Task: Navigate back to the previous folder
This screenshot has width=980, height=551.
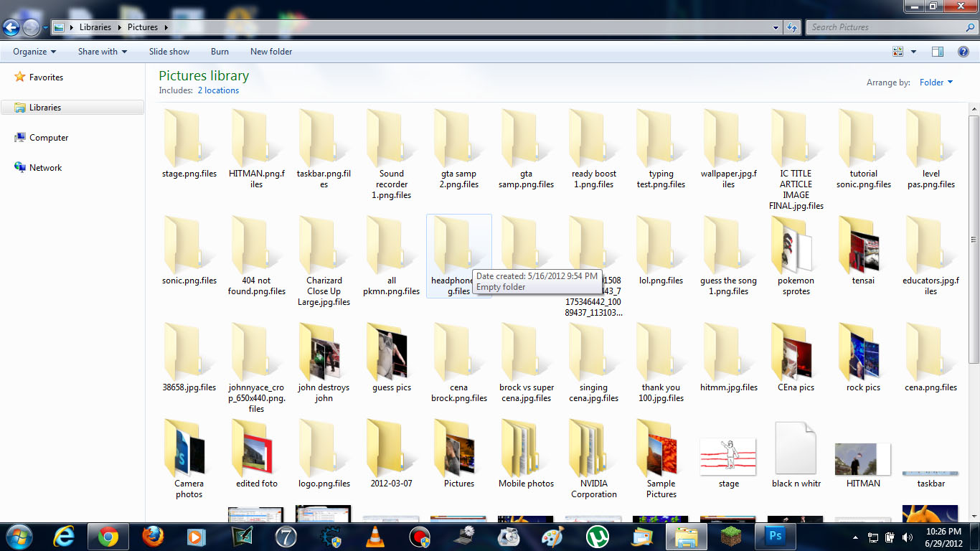Action: 11,27
